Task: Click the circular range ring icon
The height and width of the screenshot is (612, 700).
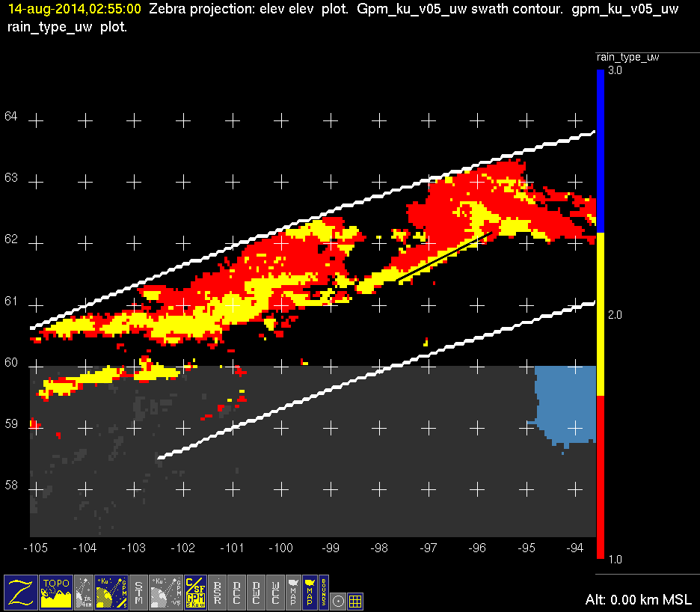Action: pyautogui.click(x=338, y=600)
